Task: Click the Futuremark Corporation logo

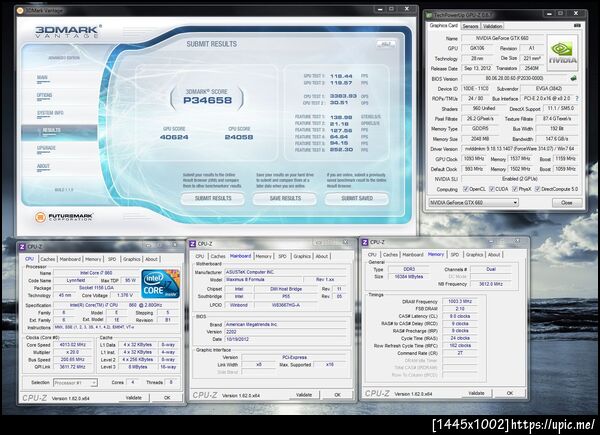Action: click(64, 217)
